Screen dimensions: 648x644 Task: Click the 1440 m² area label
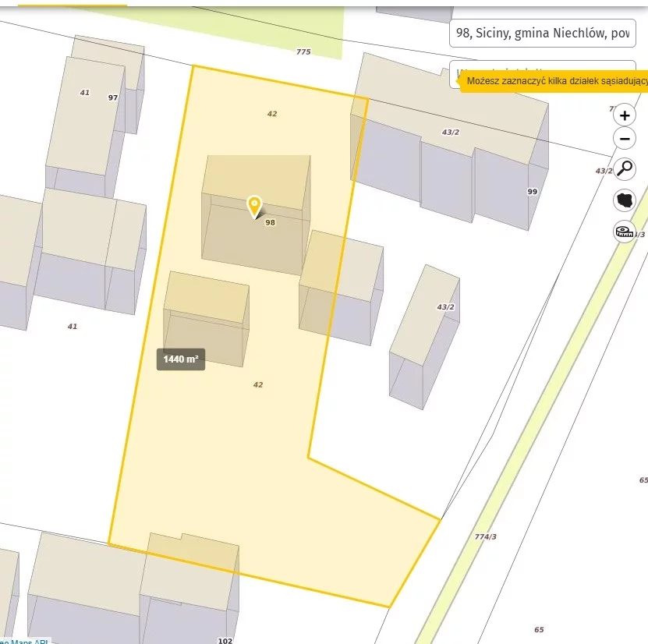[181, 359]
